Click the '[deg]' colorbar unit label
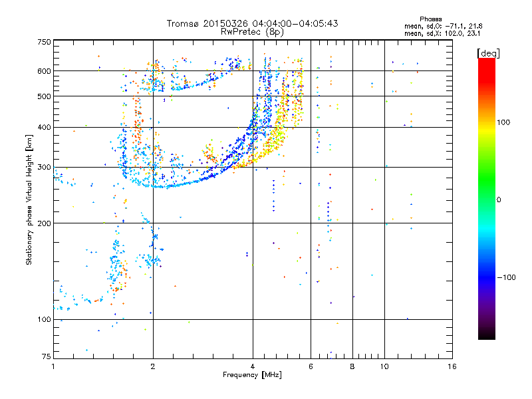Viewport: 532px width, 399px height. pos(488,53)
